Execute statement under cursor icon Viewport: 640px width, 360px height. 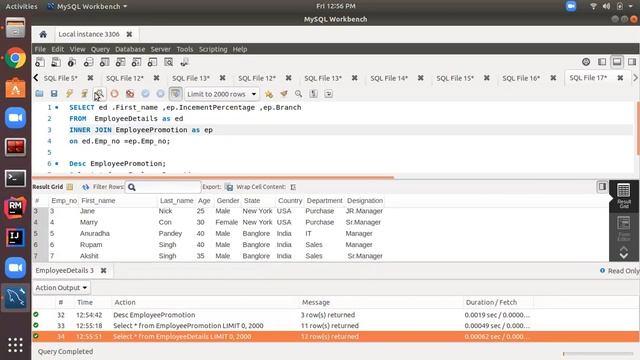point(84,93)
